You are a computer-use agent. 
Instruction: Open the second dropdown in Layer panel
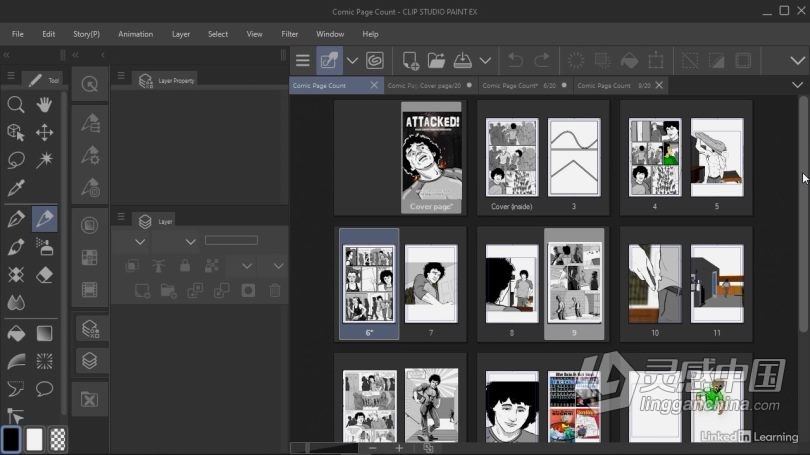coord(190,241)
